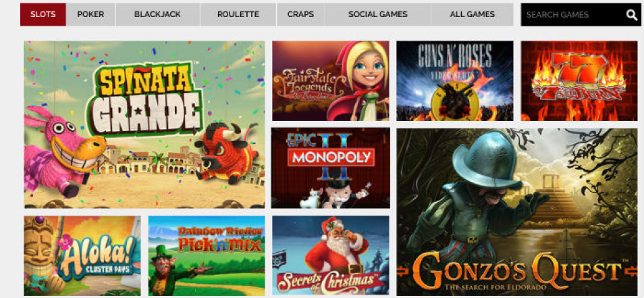Switch to the Poker tab
This screenshot has width=644, height=298.
pyautogui.click(x=90, y=14)
